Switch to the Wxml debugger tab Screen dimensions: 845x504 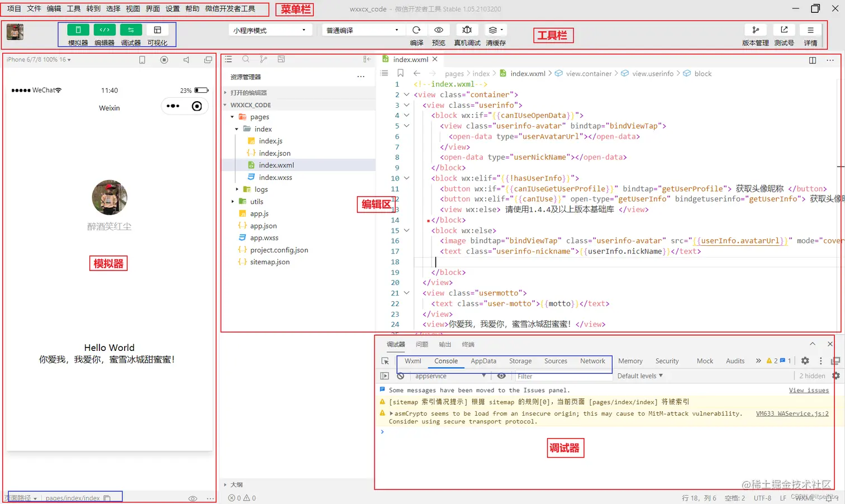[x=413, y=361]
